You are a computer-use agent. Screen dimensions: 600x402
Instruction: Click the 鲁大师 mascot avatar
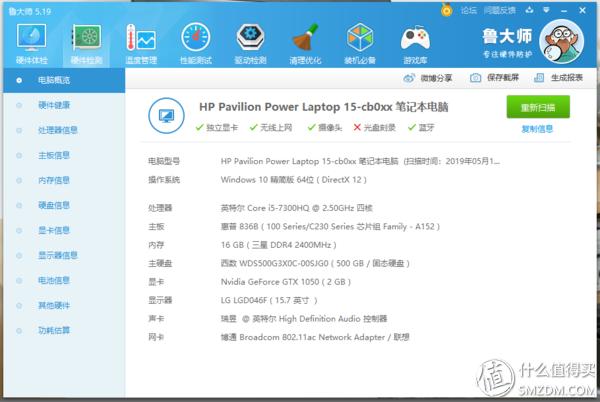pyautogui.click(x=561, y=41)
